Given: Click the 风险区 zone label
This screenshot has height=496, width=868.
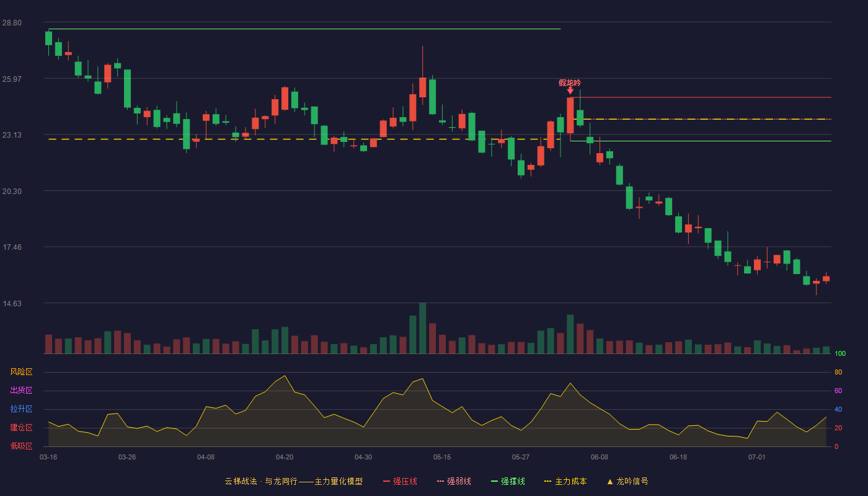Looking at the screenshot, I should pyautogui.click(x=21, y=372).
